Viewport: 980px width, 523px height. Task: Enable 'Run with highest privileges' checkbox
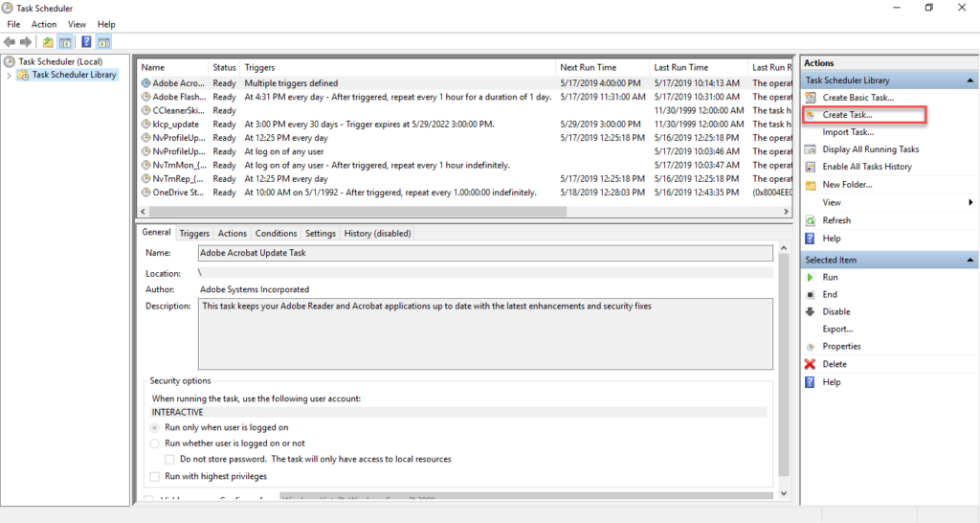[x=155, y=476]
